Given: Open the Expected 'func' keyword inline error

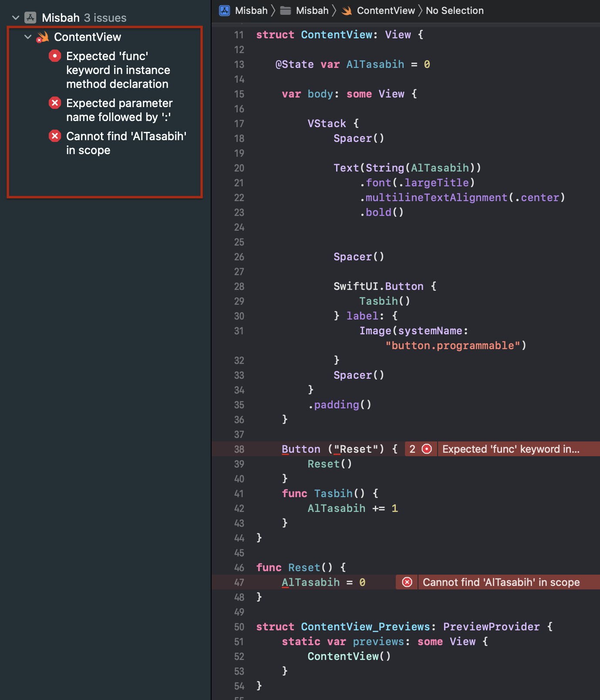Looking at the screenshot, I should pos(511,449).
